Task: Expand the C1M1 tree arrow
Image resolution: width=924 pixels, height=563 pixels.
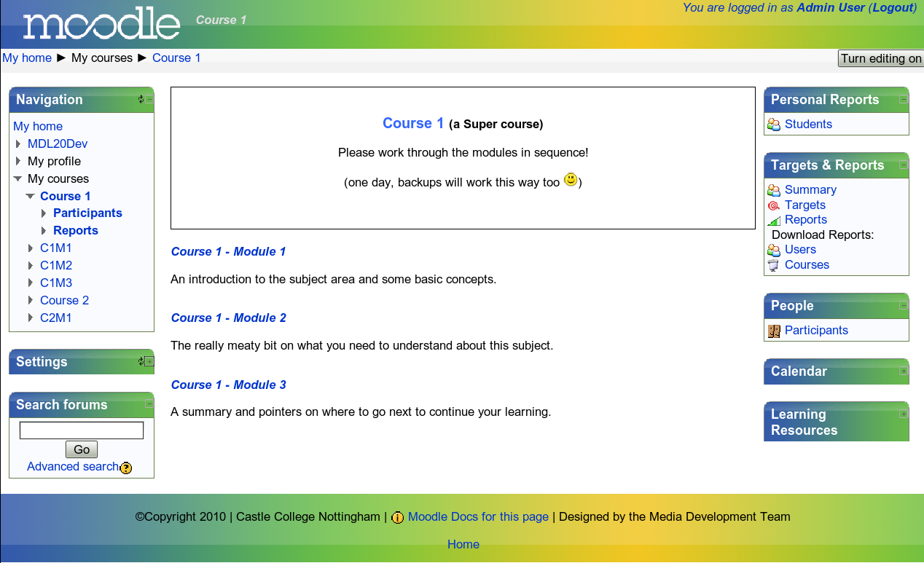Action: 31,248
